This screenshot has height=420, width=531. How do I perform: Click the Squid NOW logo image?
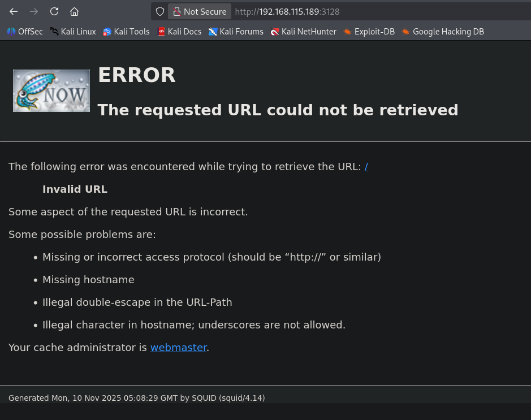51,90
